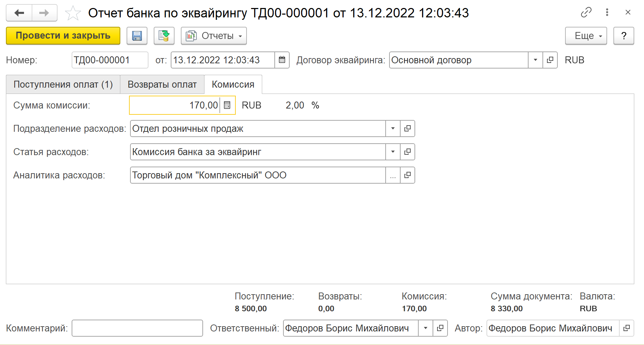
Task: Click the forward navigation arrow
Action: click(44, 13)
